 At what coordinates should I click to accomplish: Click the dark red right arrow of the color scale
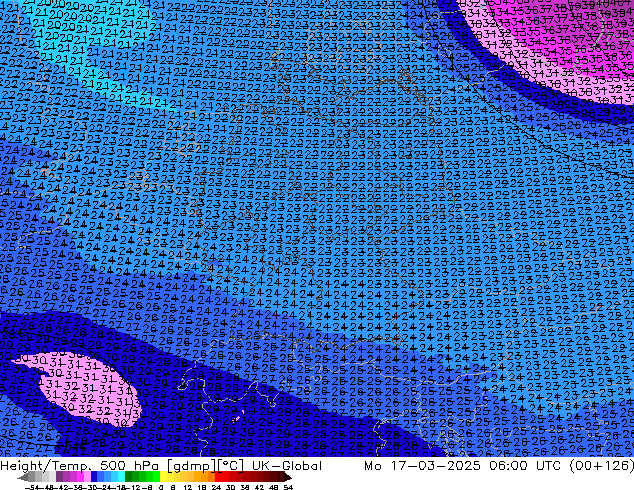pyautogui.click(x=287, y=477)
